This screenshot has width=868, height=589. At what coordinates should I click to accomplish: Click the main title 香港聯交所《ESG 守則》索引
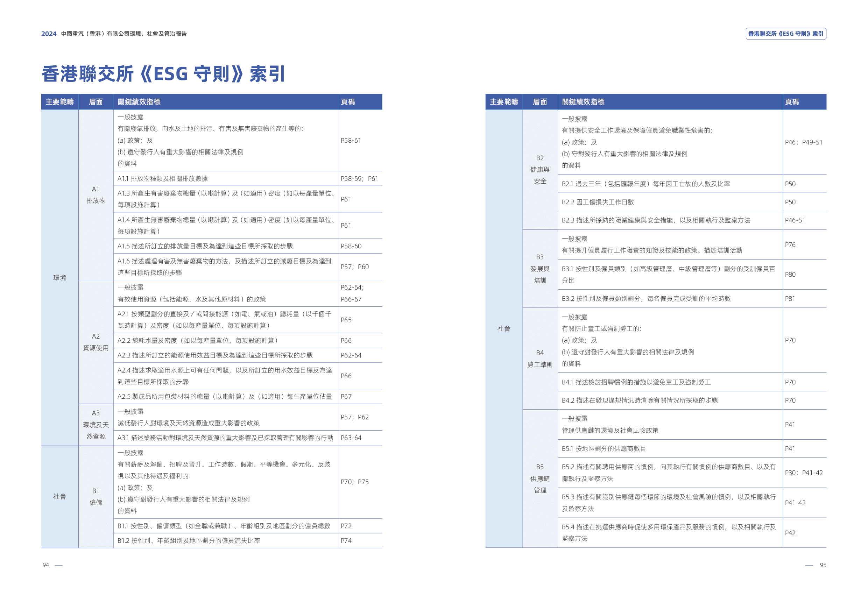pos(163,73)
